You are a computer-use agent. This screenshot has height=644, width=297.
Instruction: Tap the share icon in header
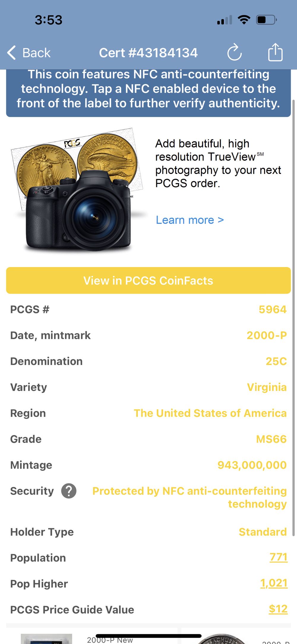point(275,52)
